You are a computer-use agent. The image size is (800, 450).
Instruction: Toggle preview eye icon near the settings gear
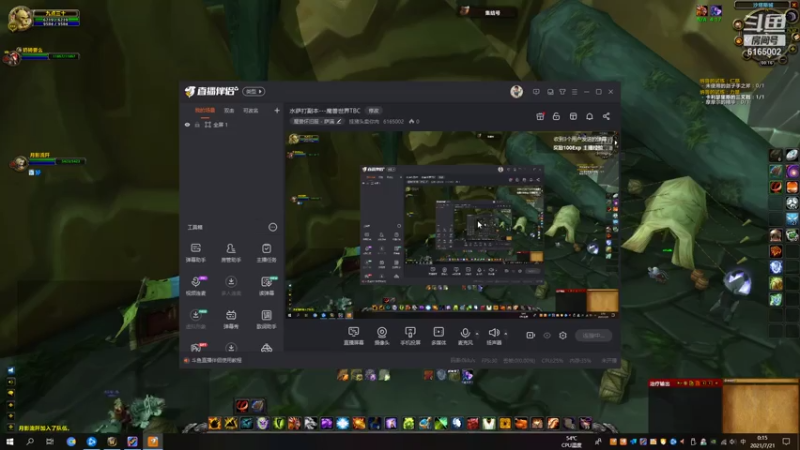(x=547, y=335)
